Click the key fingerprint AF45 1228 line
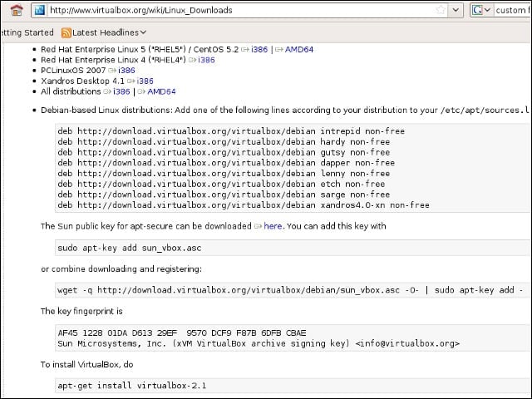Screen dimensions: 532x399 point(182,332)
